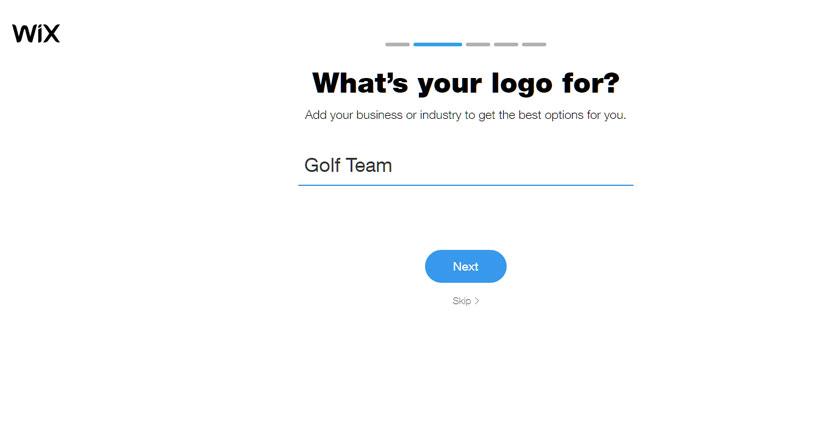
Task: Jump to the last progress step
Action: click(534, 44)
